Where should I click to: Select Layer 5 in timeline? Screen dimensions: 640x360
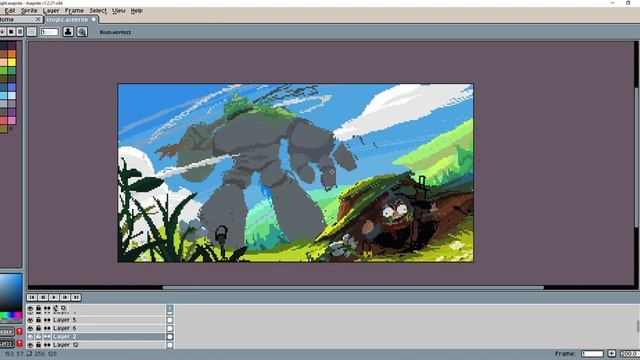pyautogui.click(x=108, y=320)
